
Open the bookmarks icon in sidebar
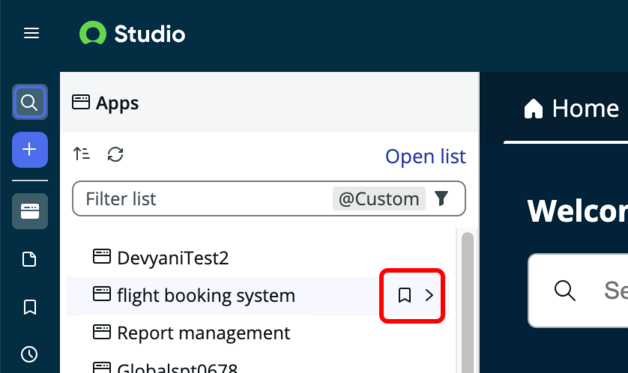30,307
